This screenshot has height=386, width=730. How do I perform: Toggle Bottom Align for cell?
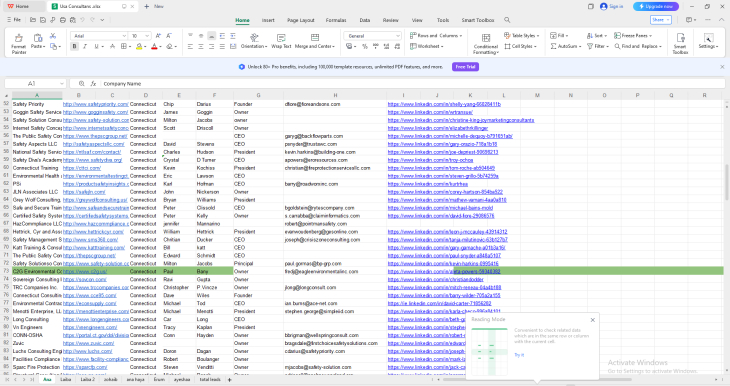click(x=211, y=36)
